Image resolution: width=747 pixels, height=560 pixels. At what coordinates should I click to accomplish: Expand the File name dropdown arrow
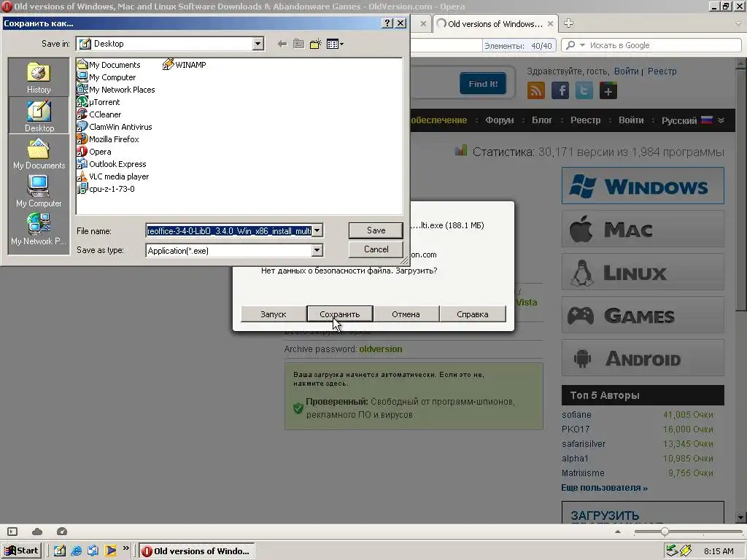tap(317, 231)
